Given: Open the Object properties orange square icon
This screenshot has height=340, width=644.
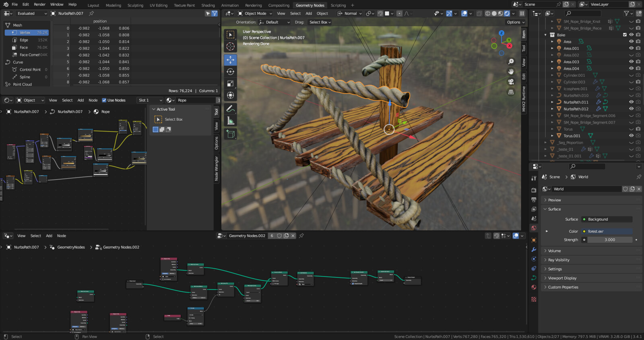Looking at the screenshot, I should tap(534, 240).
